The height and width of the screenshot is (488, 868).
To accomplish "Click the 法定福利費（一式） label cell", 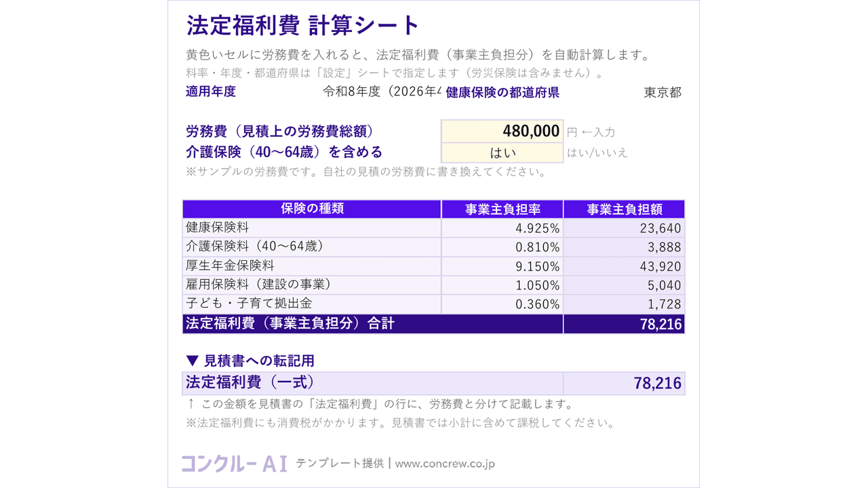I will click(373, 383).
